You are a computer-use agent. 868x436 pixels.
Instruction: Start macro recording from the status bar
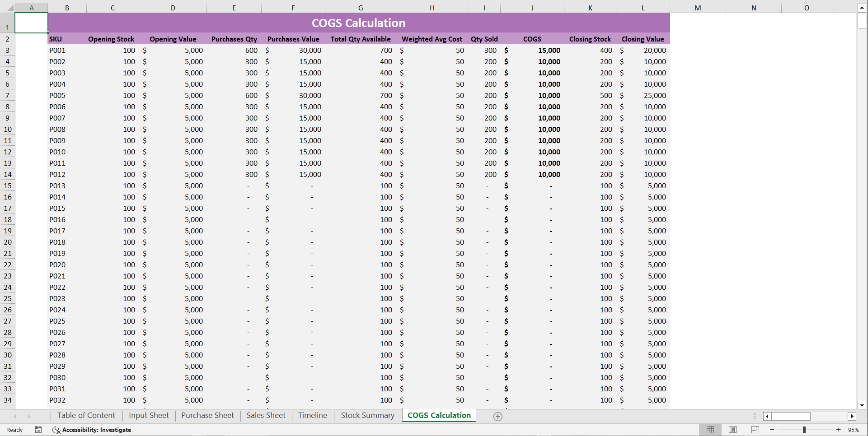(x=38, y=430)
